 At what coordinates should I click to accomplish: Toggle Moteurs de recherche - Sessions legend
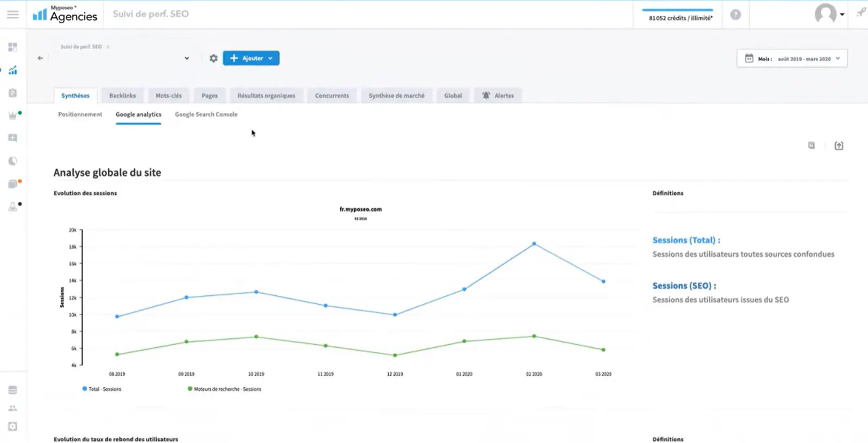tap(224, 389)
